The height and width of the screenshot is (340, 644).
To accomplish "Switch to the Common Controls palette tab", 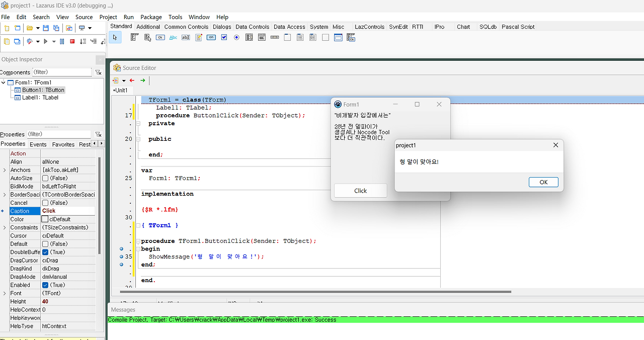I will point(186,27).
